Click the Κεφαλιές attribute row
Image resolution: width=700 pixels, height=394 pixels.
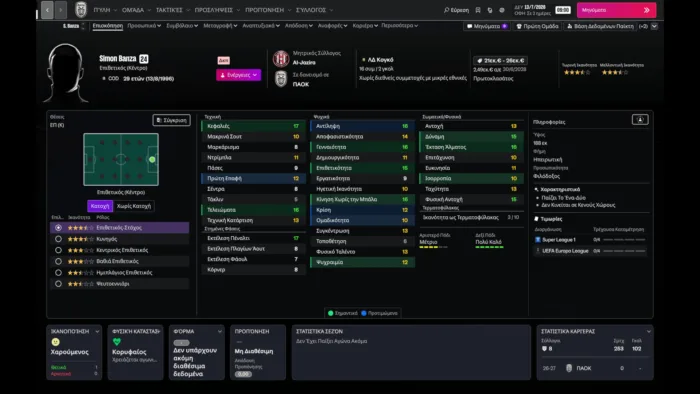coord(253,126)
